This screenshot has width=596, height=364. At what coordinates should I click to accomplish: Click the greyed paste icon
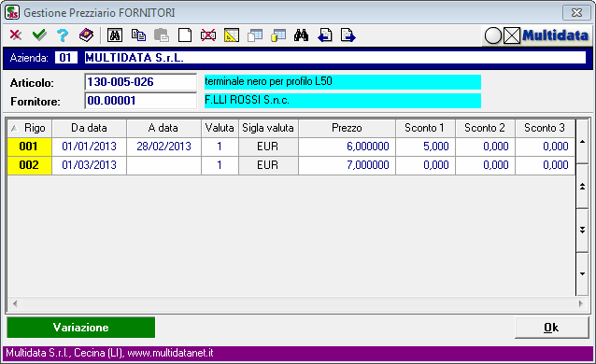162,35
